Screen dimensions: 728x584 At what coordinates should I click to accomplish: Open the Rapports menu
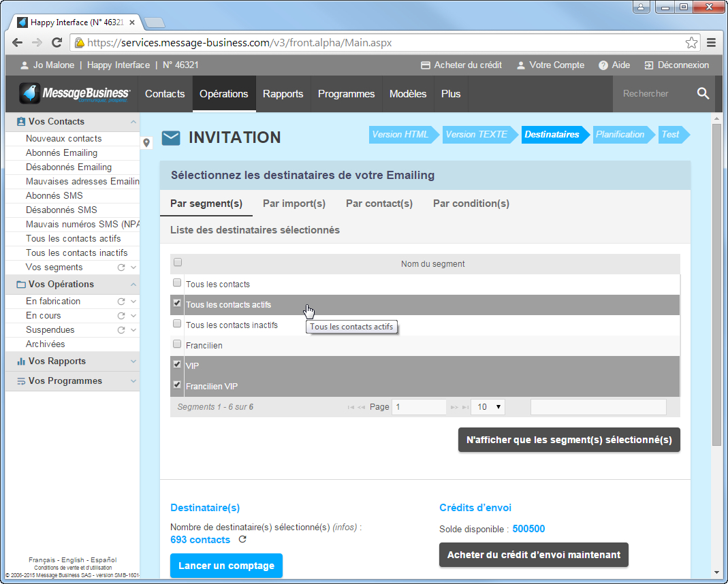pos(283,94)
